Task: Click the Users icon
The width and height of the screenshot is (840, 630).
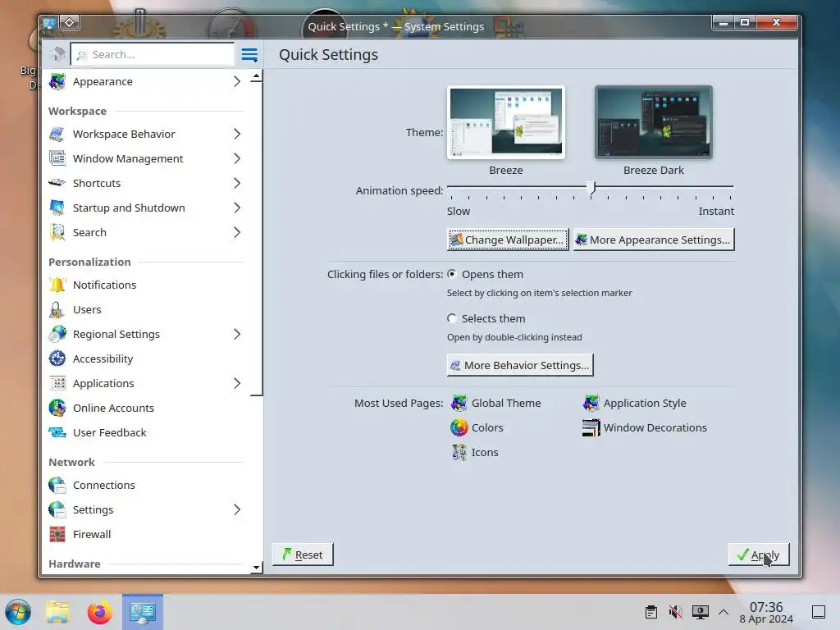Action: pos(57,309)
